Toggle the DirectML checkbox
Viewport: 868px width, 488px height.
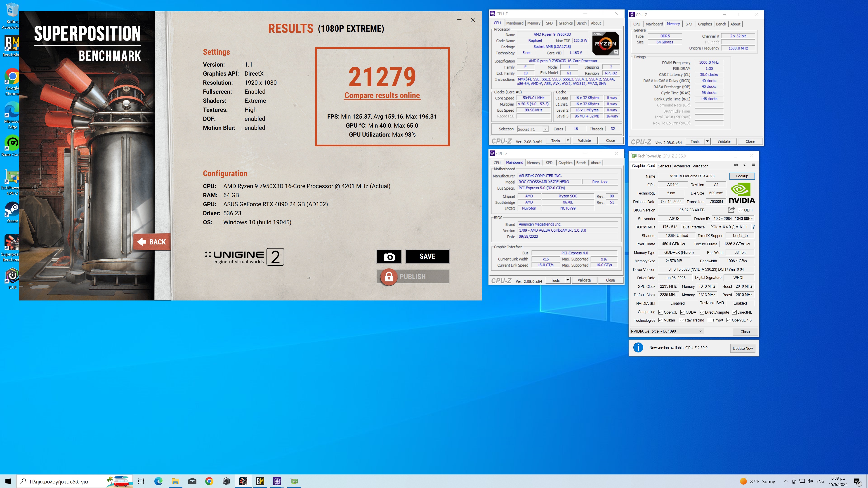[x=734, y=312]
